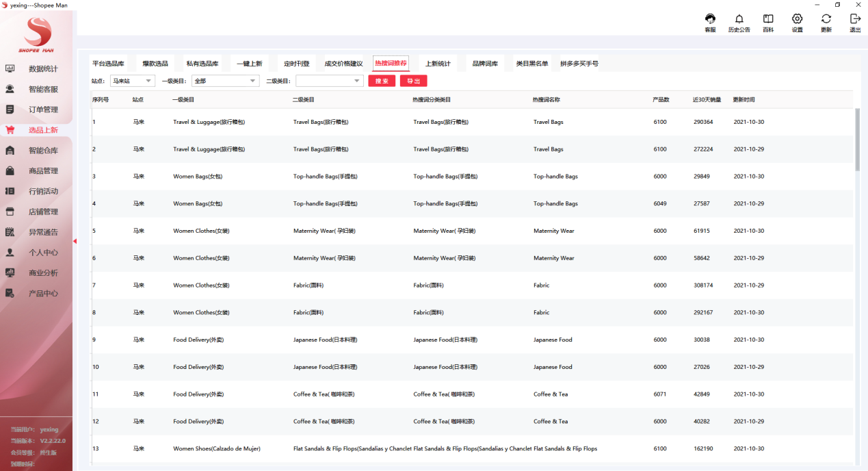Viewport: 868px width, 471px height.
Task: Click the table's vertical scrollbar thumb
Action: (x=857, y=140)
